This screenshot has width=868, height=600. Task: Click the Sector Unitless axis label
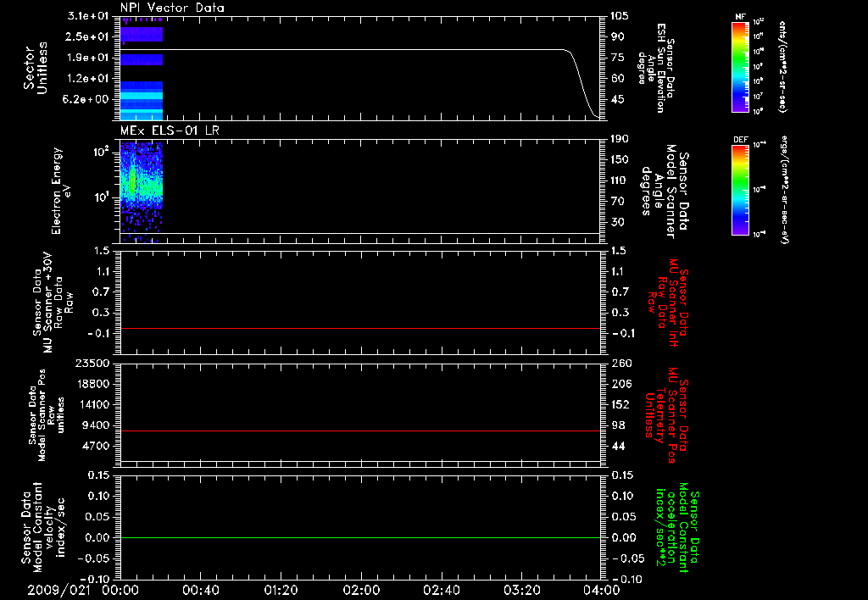tap(36, 68)
